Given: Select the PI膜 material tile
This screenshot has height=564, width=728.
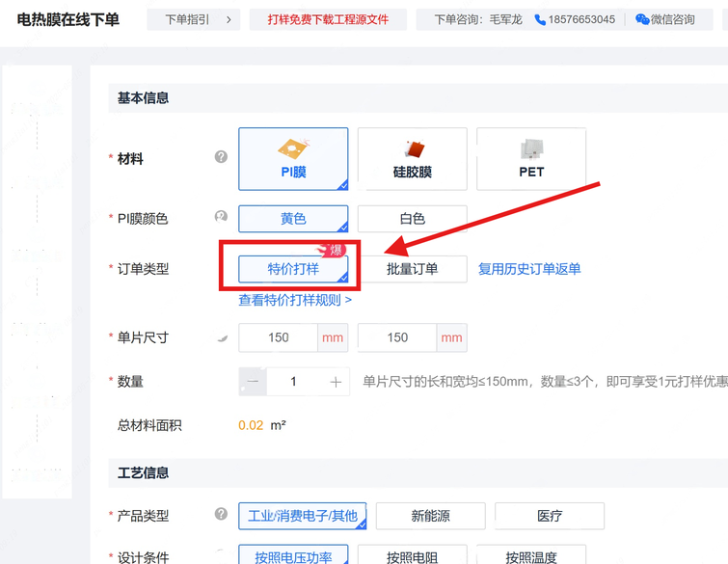Looking at the screenshot, I should point(293,159).
